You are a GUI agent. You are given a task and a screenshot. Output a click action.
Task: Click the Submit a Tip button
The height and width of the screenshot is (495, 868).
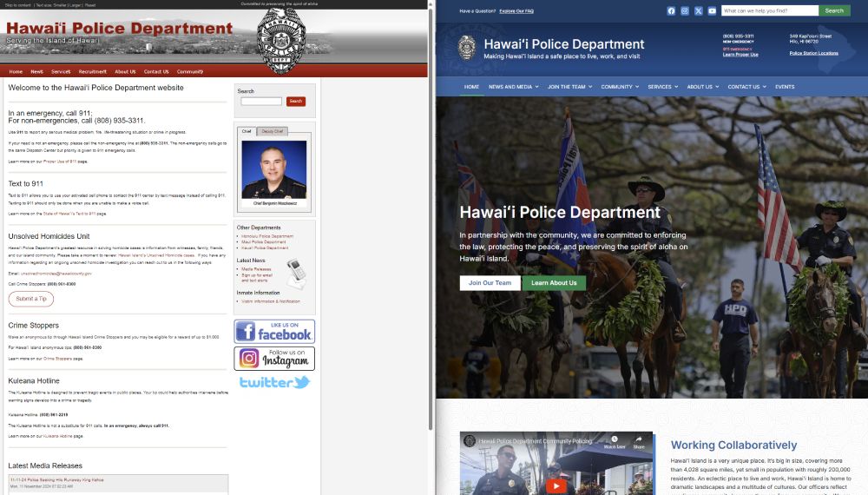coord(31,299)
